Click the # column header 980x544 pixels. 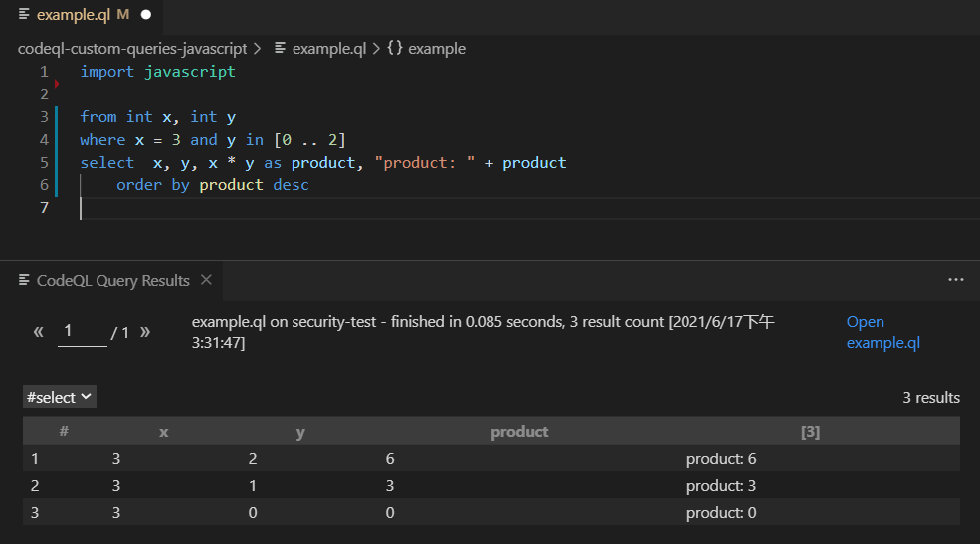pyautogui.click(x=64, y=431)
